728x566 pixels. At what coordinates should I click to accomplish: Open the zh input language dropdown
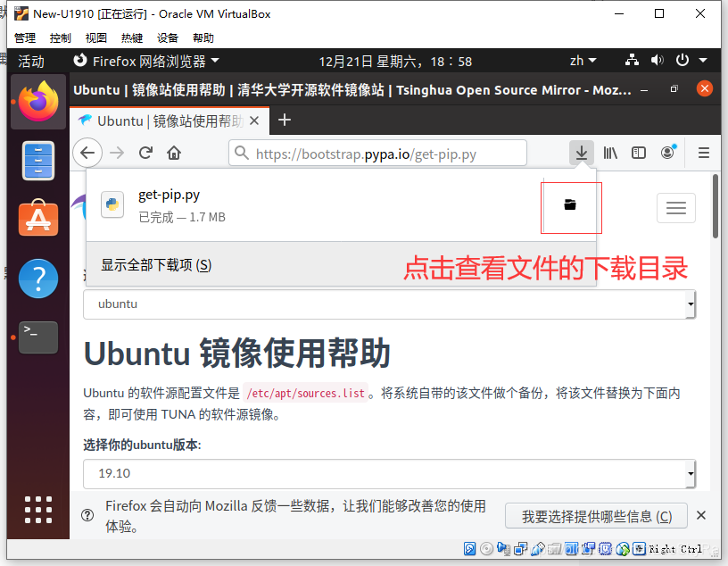tap(583, 61)
